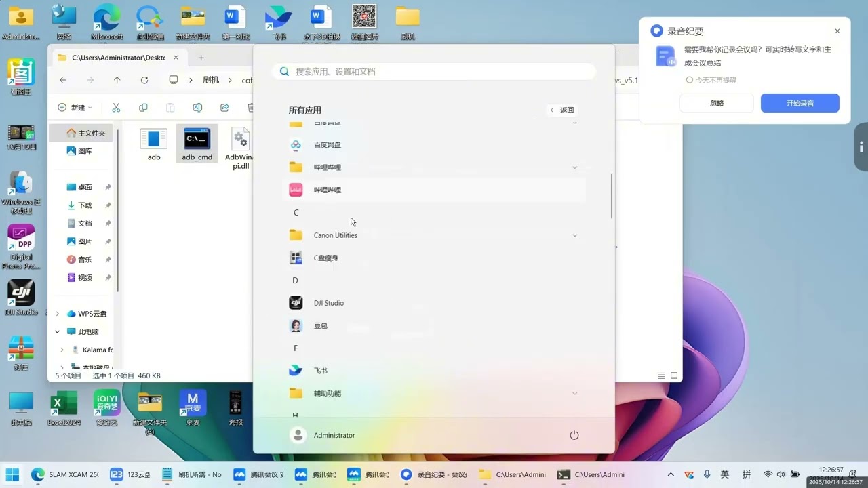Select letter F section header
The image size is (868, 488).
pyautogui.click(x=296, y=348)
